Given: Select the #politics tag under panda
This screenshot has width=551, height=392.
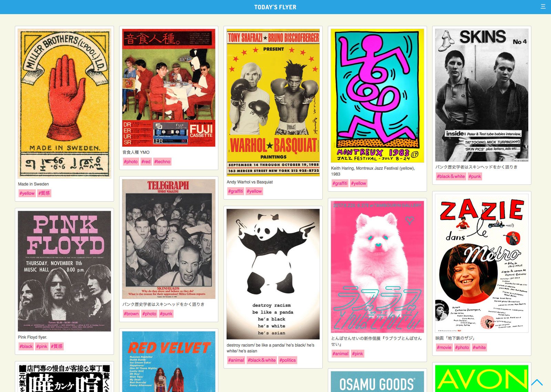Looking at the screenshot, I should point(288,360).
